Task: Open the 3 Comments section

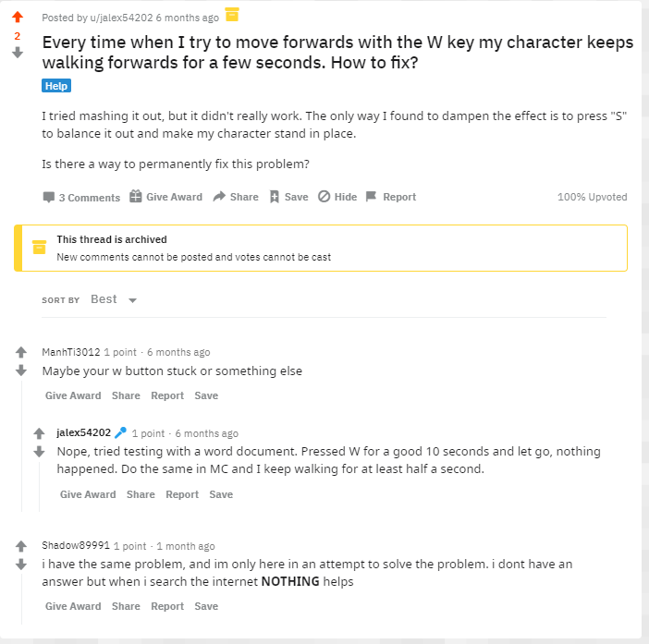Action: click(x=81, y=198)
